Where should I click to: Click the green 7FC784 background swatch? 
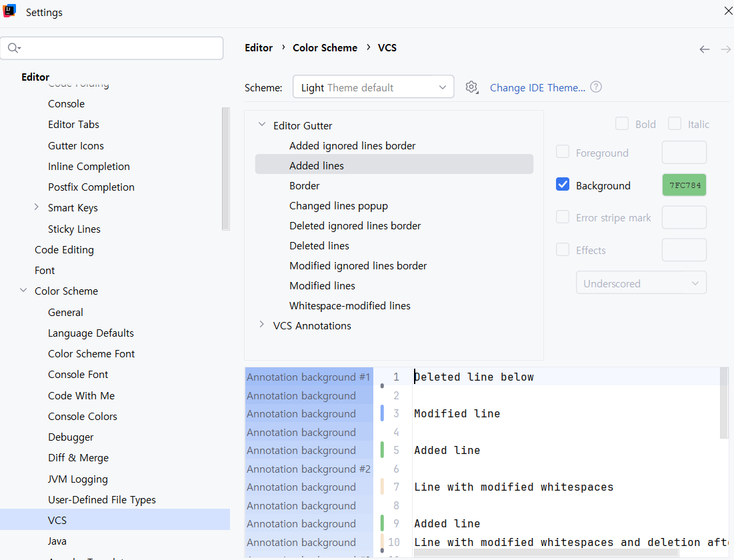click(x=684, y=185)
